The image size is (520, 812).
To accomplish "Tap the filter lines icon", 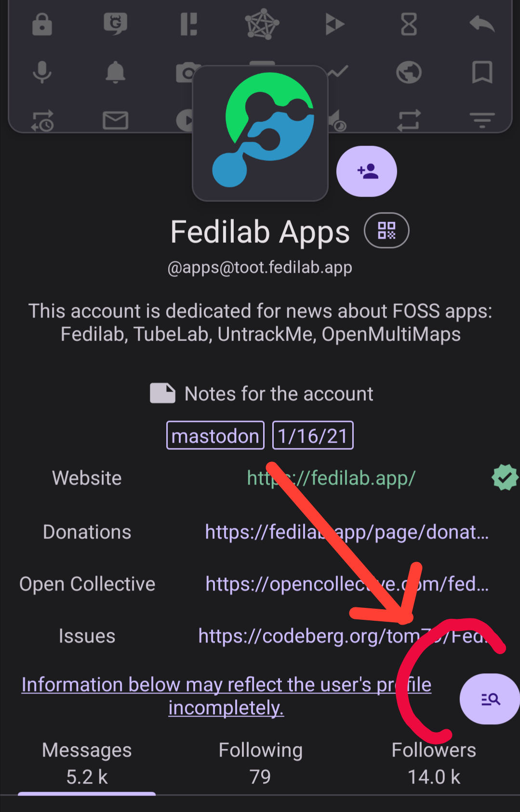I will [482, 120].
